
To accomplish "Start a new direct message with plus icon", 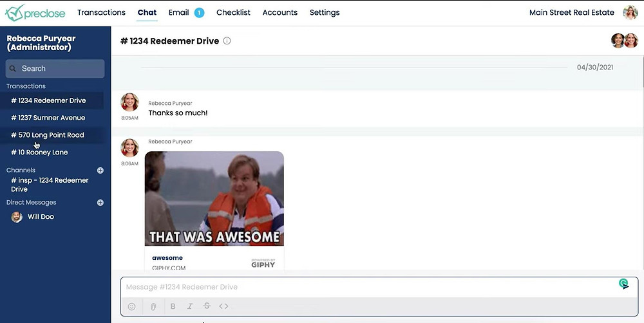I will coord(100,203).
